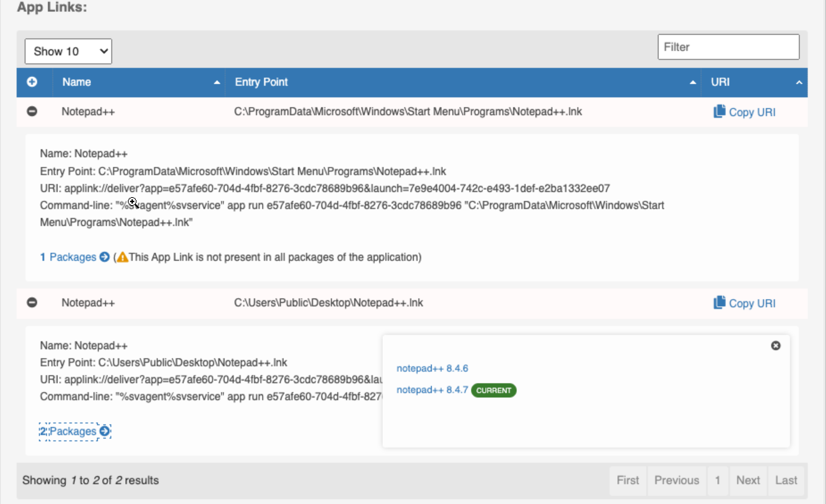Screen dimensions: 826x504
Task: Open the notepad++ 8.4.7 package
Action: 432,390
